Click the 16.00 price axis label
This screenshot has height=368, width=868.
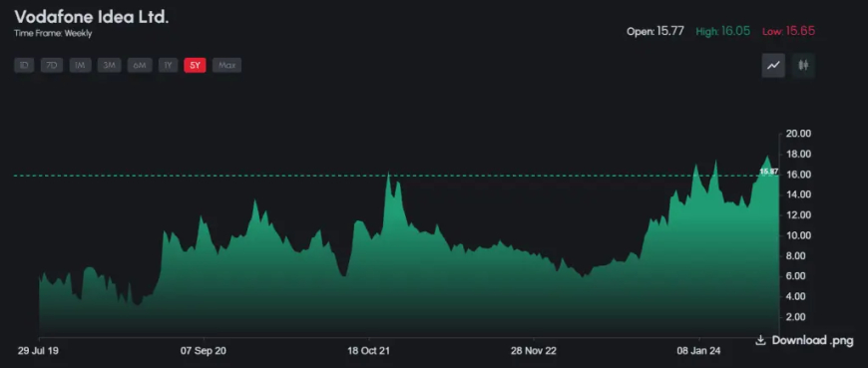coord(799,175)
